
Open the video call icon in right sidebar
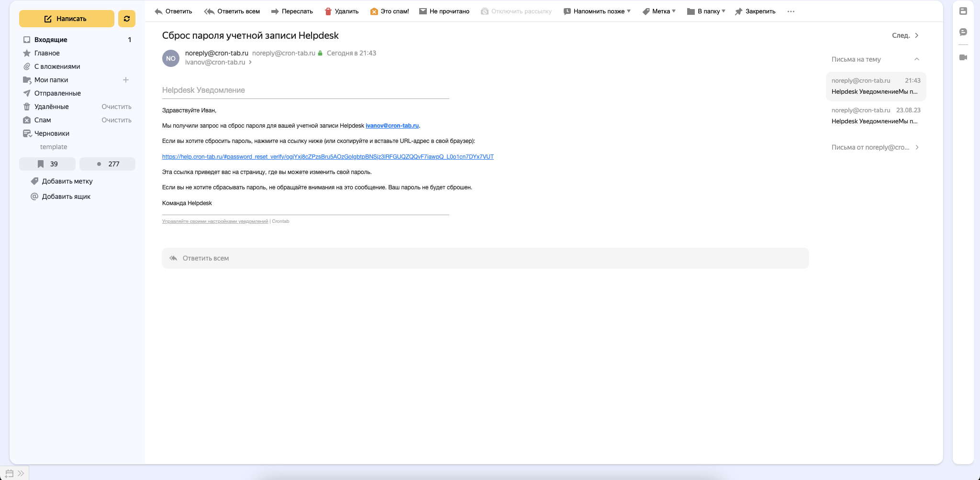click(963, 57)
